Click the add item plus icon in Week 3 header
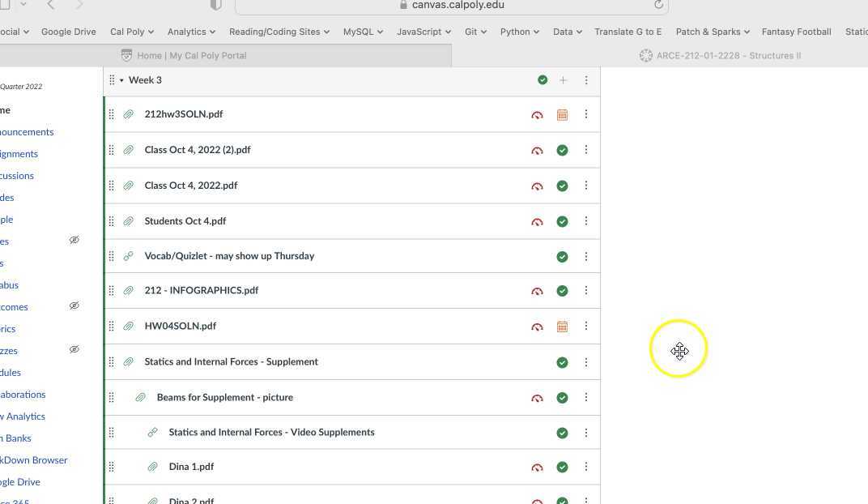 [563, 80]
